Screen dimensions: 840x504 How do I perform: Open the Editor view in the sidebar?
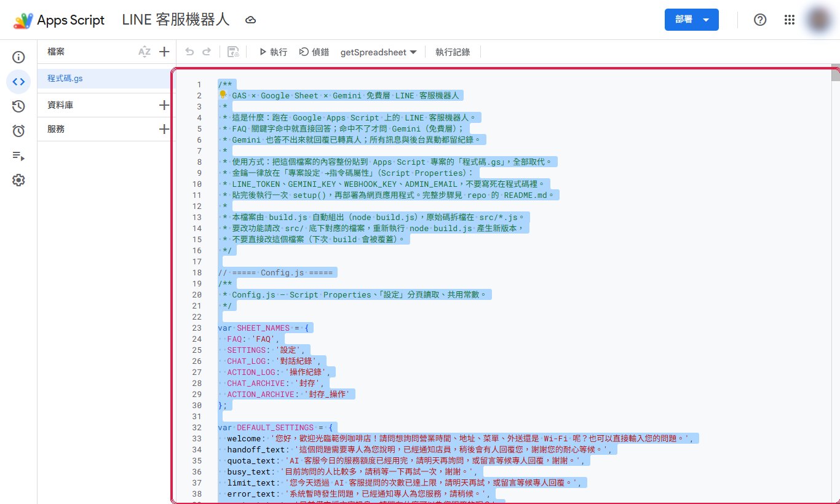click(18, 82)
